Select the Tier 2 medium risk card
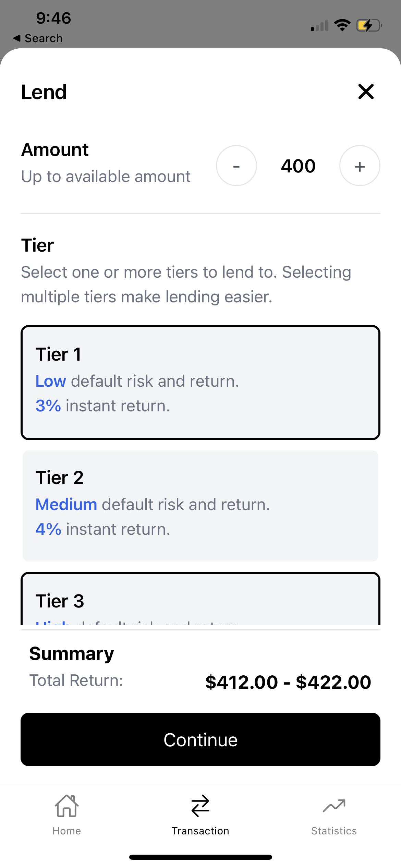Screen dimensions: 401x868 pos(200,506)
